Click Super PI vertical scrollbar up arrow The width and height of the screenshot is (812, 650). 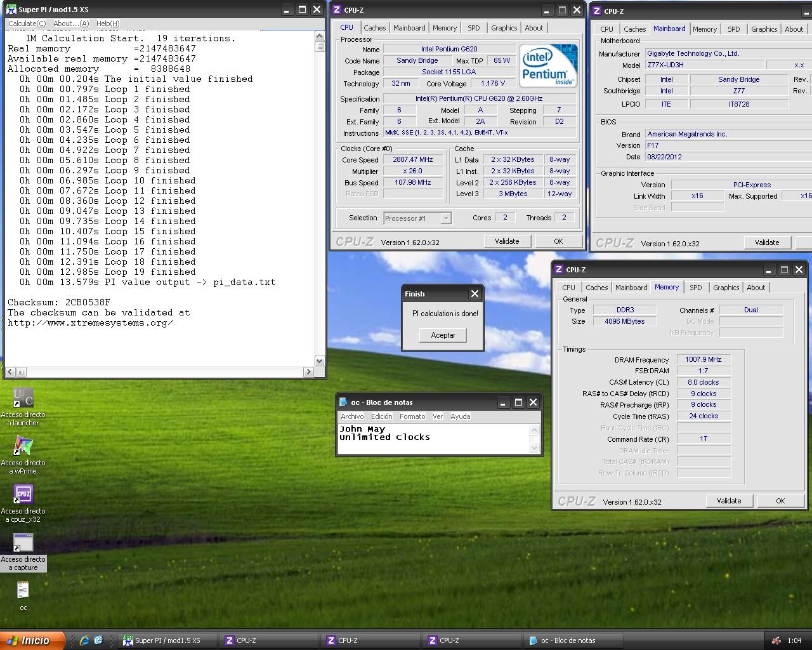(320, 36)
